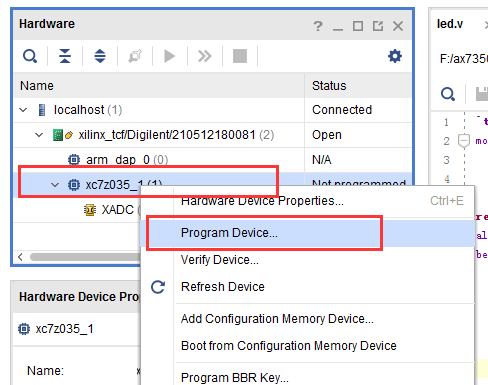This screenshot has width=488, height=385.
Task: Click xc7z035_1 chip icon in properties panel
Action: point(24,329)
